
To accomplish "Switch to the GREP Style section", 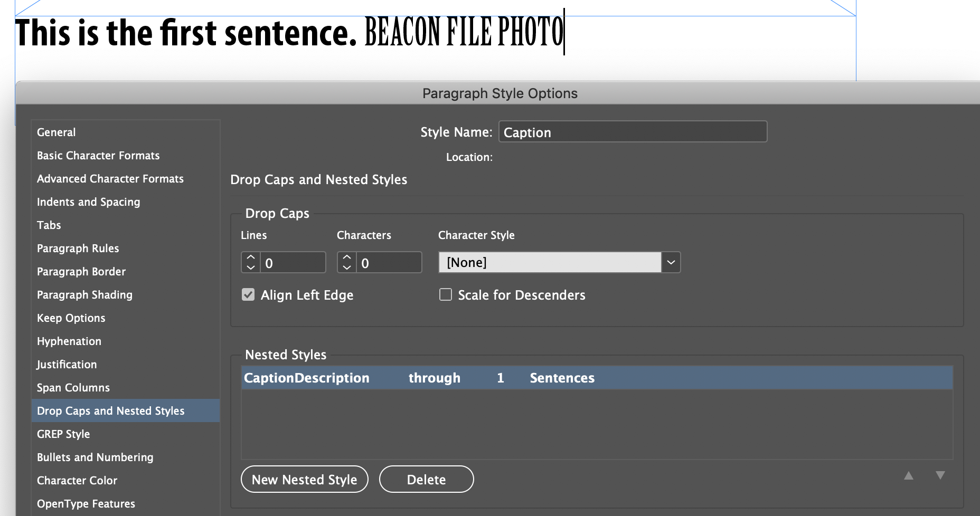I will pos(63,434).
